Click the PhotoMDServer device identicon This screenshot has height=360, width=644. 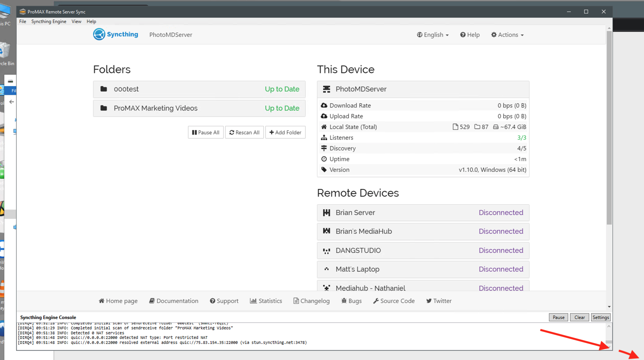pos(327,89)
